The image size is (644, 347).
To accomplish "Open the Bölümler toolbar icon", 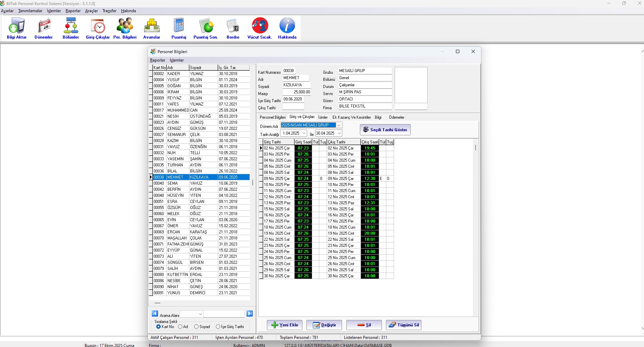I will point(71,28).
